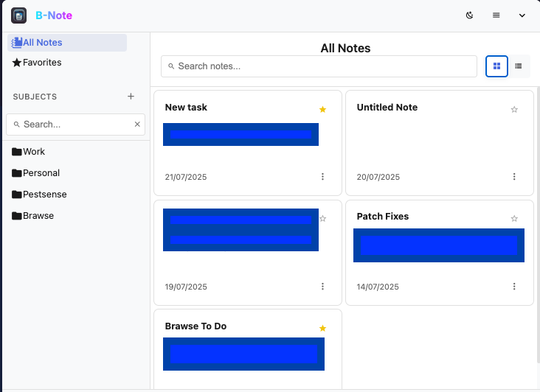The height and width of the screenshot is (392, 540).
Task: Add a new subject with plus icon
Action: pyautogui.click(x=131, y=97)
